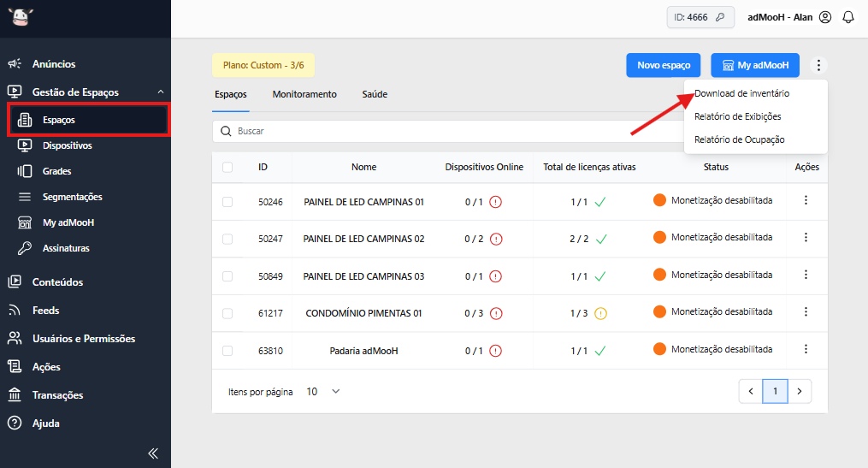Click Segmentações lines icon in sidebar
Screen dimensions: 868x468
click(25, 197)
